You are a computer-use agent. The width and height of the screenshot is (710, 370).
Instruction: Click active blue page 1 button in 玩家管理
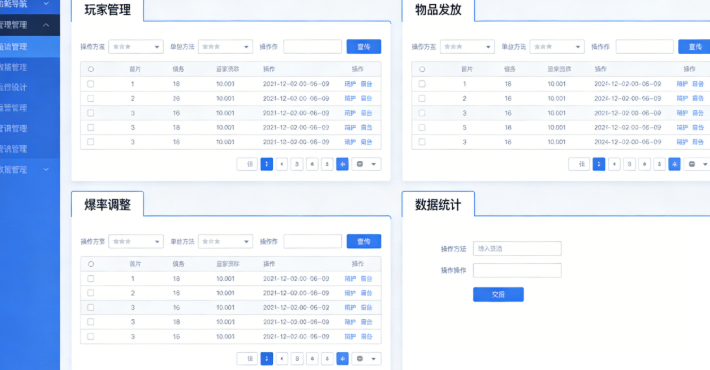tap(267, 164)
